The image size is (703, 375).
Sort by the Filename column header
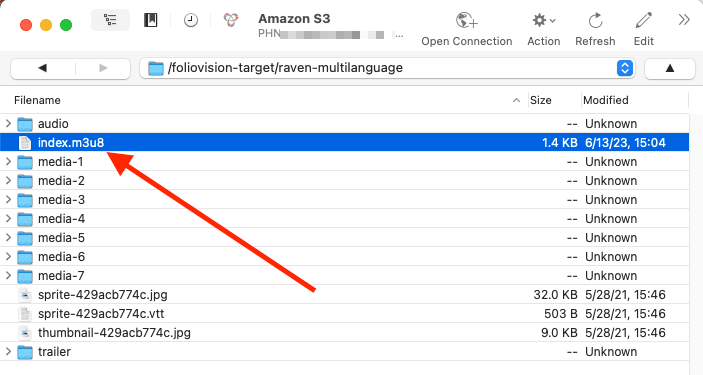tap(37, 100)
